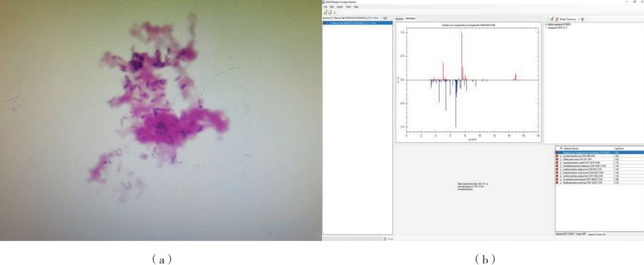Click the green-arrow icon beside the taxonomy dropdown

point(551,19)
